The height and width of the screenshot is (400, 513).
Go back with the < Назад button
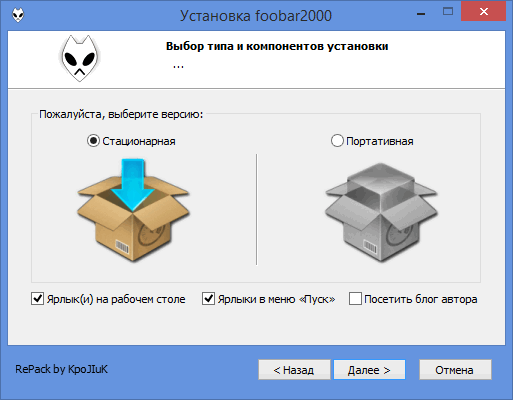tap(294, 370)
